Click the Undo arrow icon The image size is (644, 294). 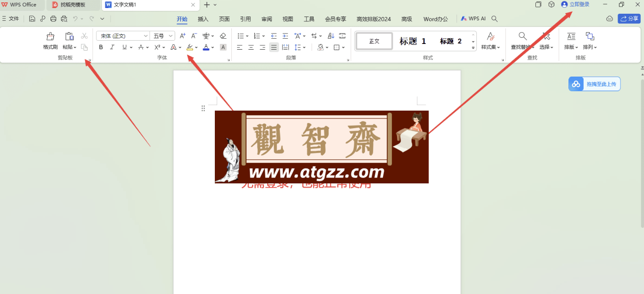(75, 19)
